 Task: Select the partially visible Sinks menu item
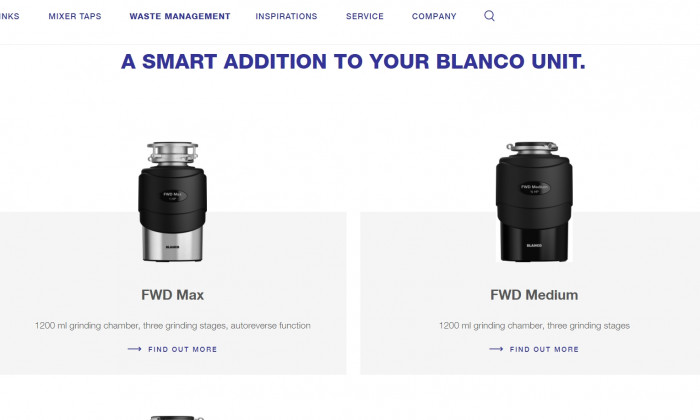point(9,17)
